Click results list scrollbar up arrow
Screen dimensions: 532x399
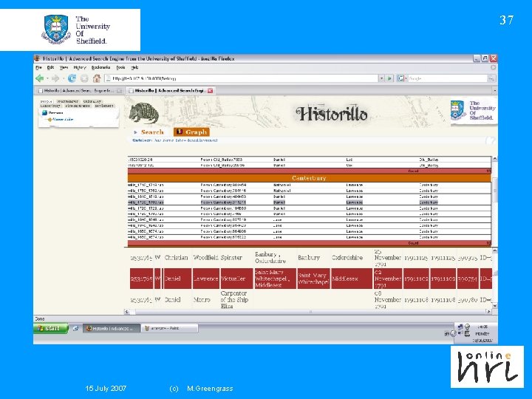494,159
